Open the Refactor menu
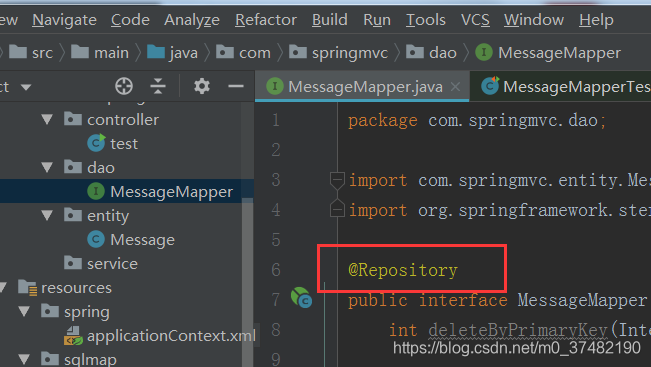651x367 pixels. click(266, 20)
